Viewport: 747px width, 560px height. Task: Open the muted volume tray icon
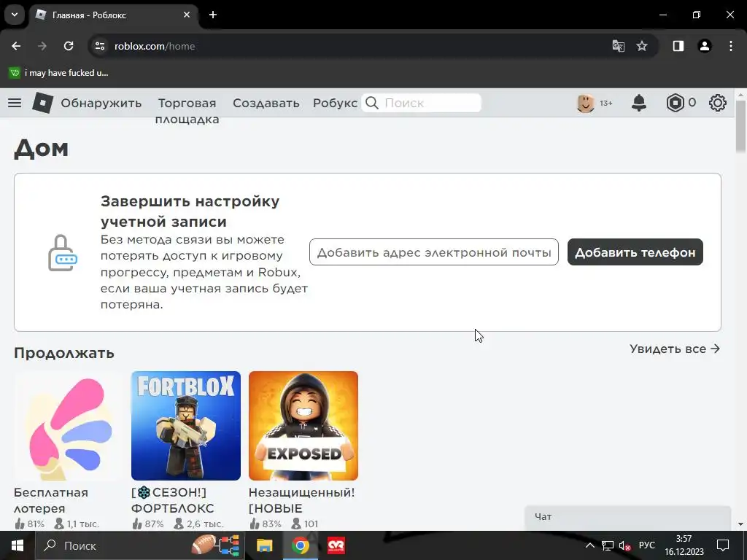point(624,545)
